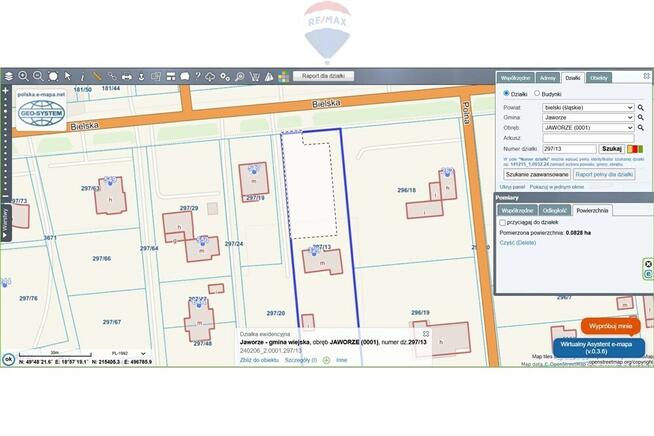Select the ruler measurement tool
The height and width of the screenshot is (436, 654).
tap(97, 76)
